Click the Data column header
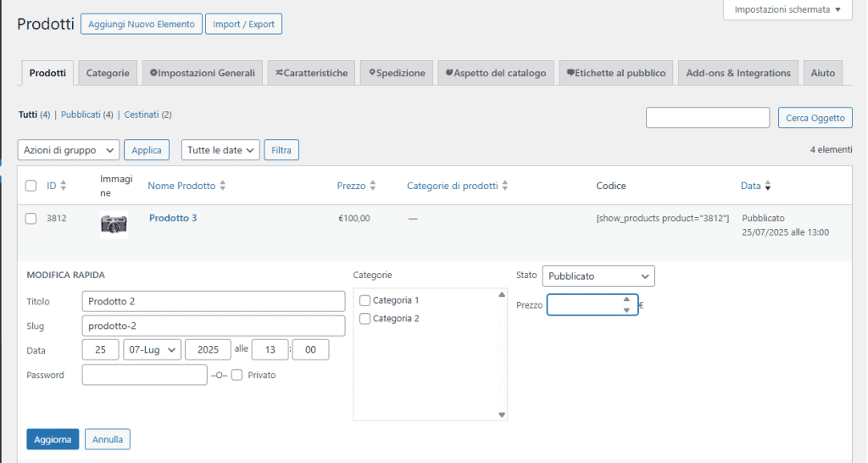 click(751, 186)
